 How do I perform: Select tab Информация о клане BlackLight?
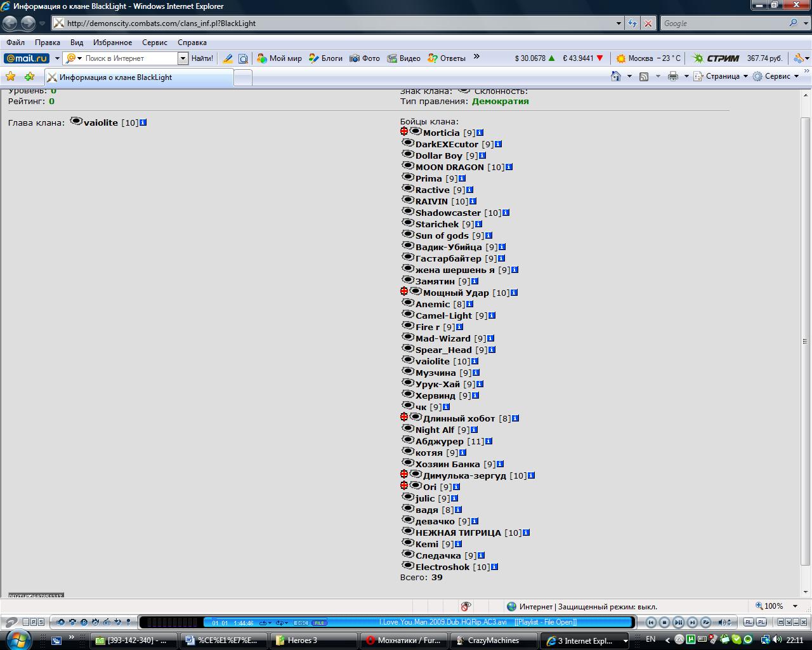pyautogui.click(x=139, y=77)
